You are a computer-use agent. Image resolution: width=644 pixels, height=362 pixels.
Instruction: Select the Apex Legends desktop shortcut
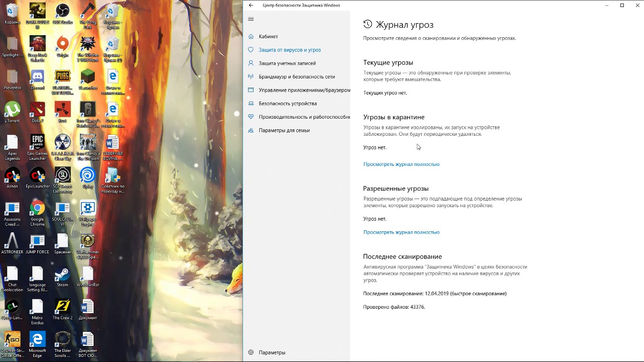point(12,147)
